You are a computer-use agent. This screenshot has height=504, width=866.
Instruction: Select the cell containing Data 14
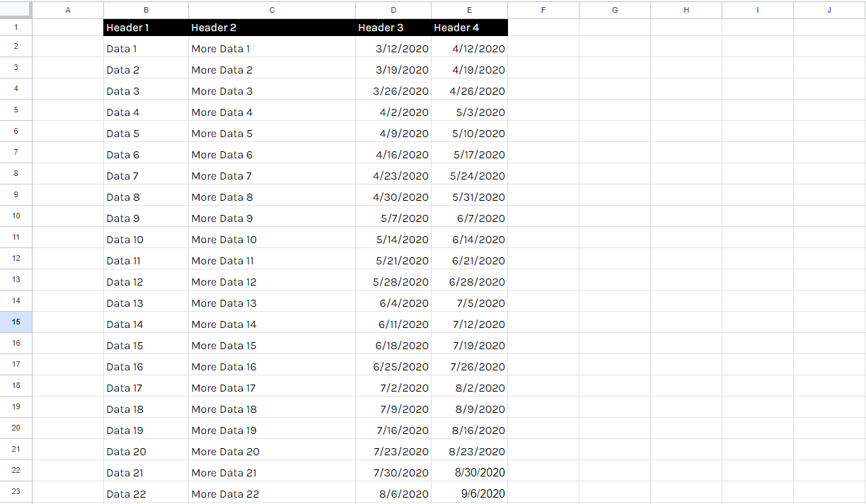point(146,322)
